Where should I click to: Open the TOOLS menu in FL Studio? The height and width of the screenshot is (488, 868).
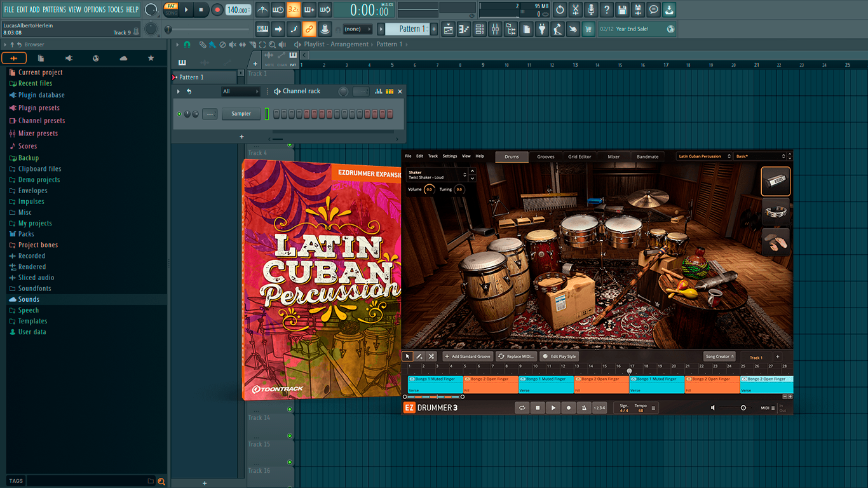[x=116, y=10]
